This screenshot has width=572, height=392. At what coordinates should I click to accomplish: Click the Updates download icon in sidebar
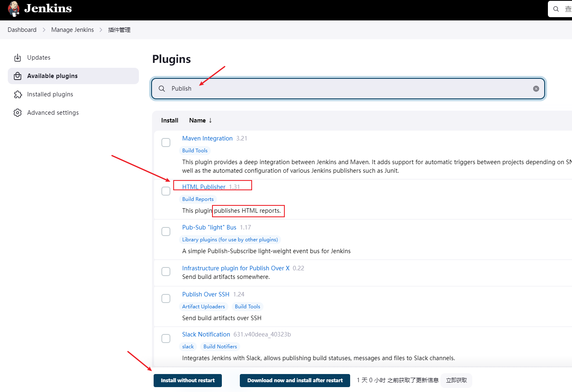(18, 58)
